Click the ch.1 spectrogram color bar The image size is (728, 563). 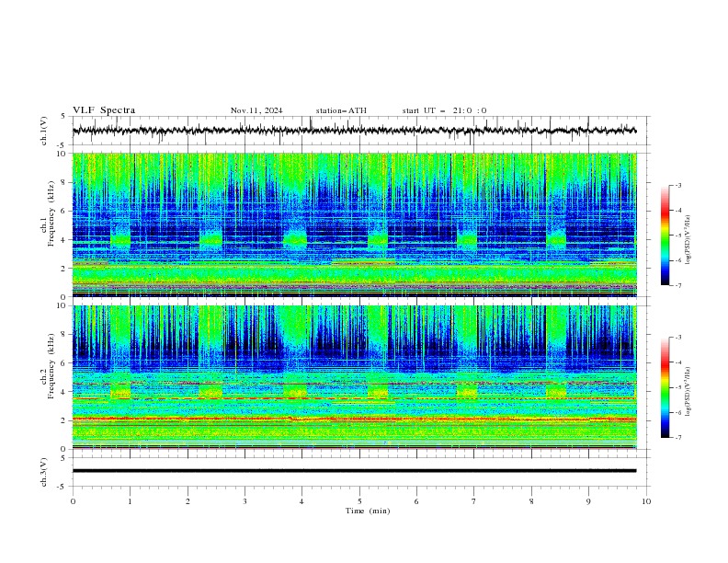(x=665, y=236)
